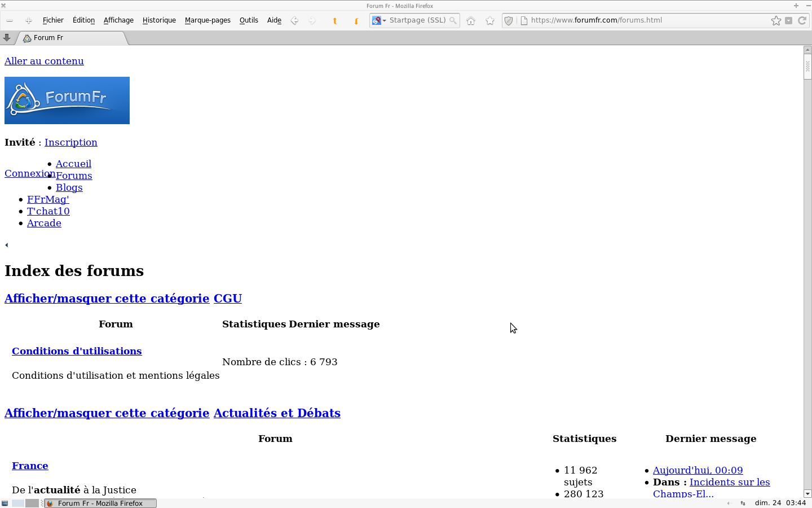This screenshot has width=812, height=508.
Task: Click the search magnifier in the Startpage box
Action: click(x=453, y=20)
